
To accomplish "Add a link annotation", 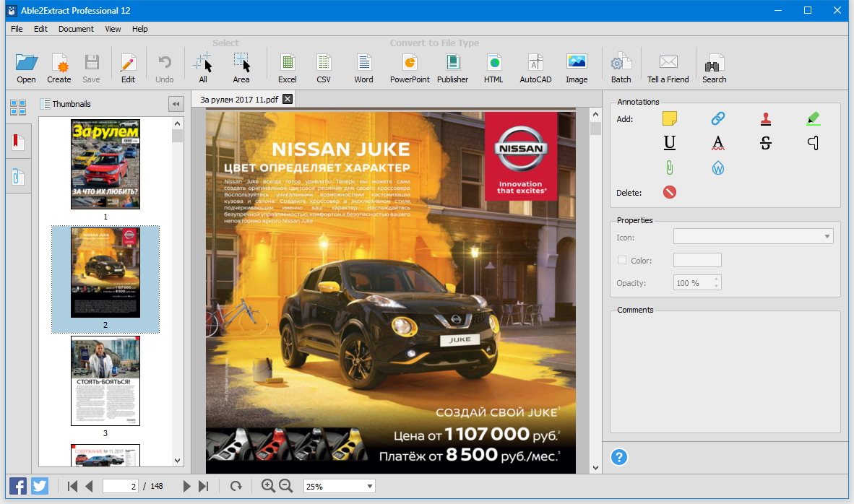I will pyautogui.click(x=717, y=118).
